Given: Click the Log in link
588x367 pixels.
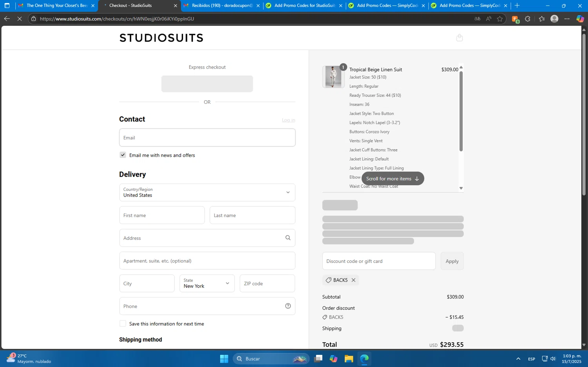Looking at the screenshot, I should (x=289, y=120).
